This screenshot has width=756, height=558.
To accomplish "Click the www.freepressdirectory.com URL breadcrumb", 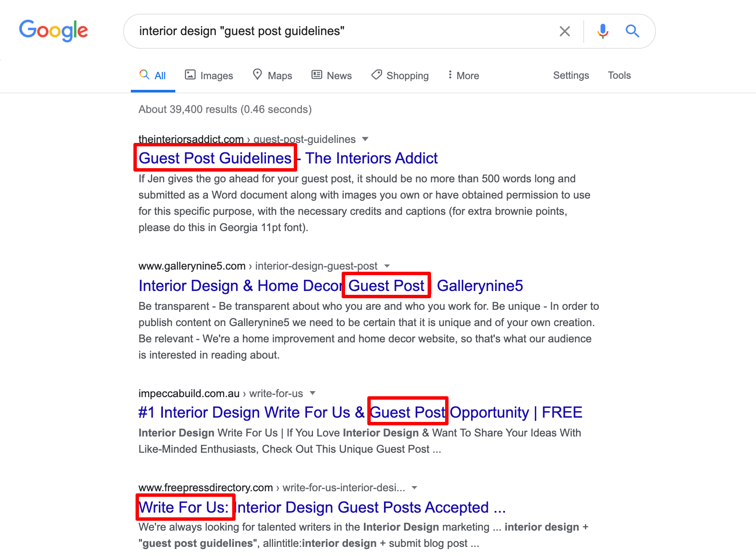I will pyautogui.click(x=272, y=487).
